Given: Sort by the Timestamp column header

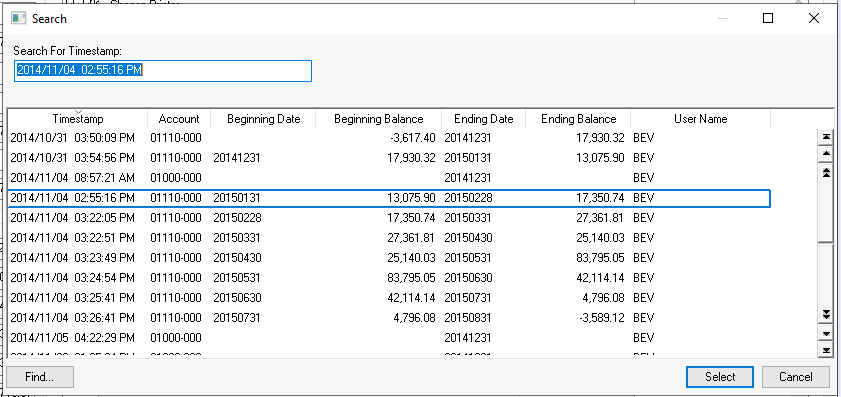Looking at the screenshot, I should point(78,119).
